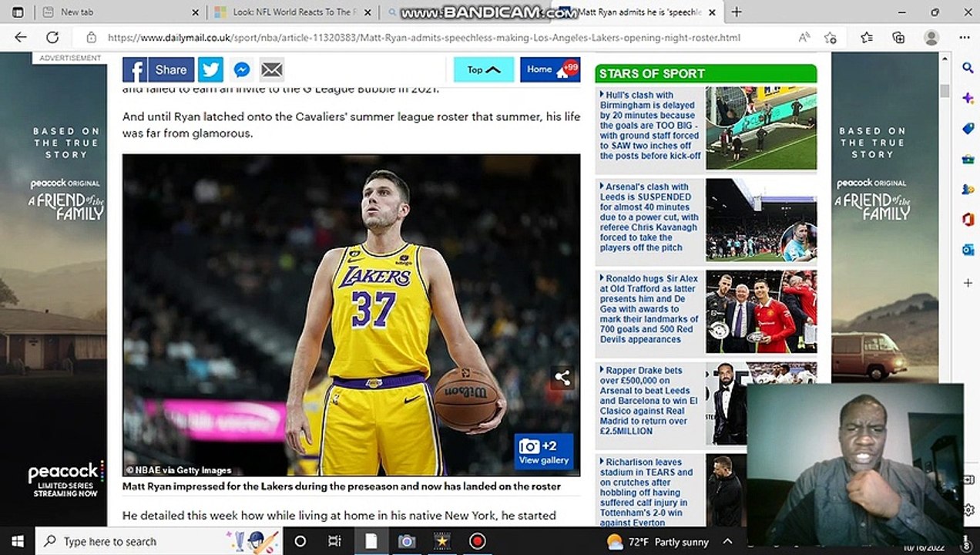
Task: Open the Bandicam record taskbar icon
Action: click(478, 541)
